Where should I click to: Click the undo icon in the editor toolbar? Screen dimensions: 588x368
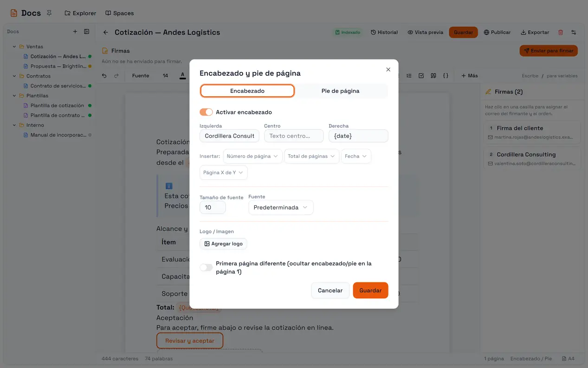pos(104,76)
